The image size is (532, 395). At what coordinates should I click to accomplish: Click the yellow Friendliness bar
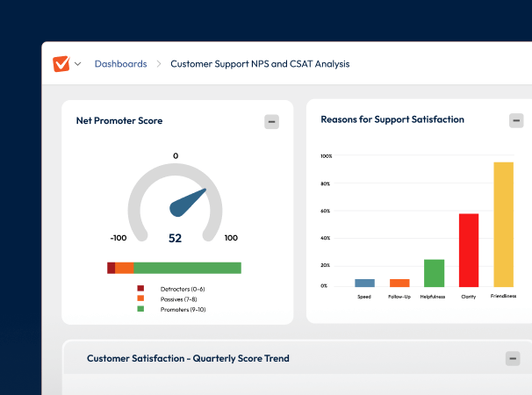[x=503, y=225]
